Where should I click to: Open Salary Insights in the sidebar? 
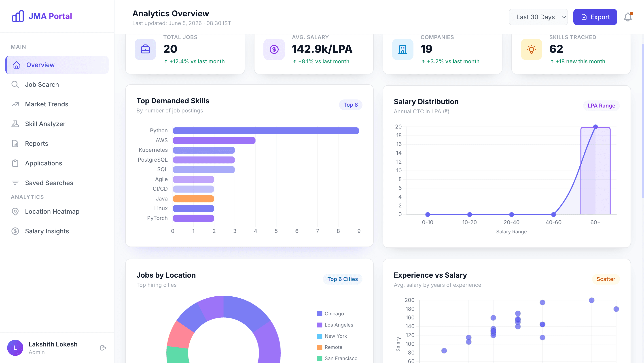(x=57, y=231)
